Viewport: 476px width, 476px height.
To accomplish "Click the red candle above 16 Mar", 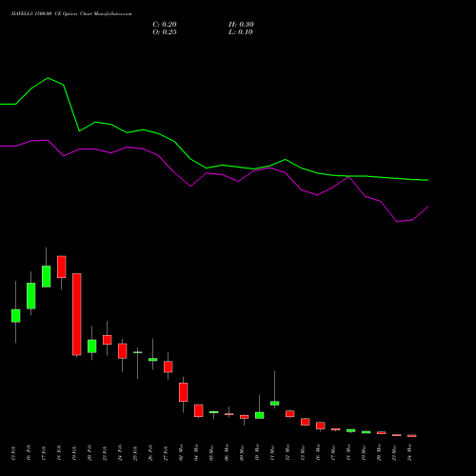I will click(x=321, y=426).
